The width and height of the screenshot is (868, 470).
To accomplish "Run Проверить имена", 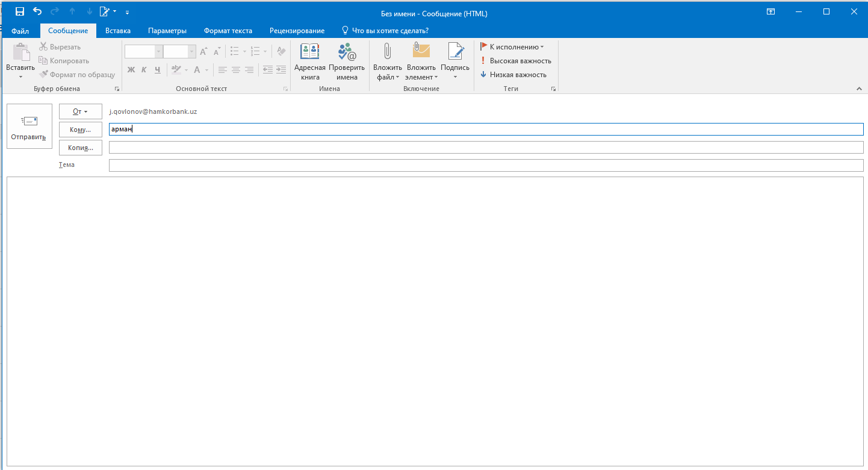I will (347, 61).
